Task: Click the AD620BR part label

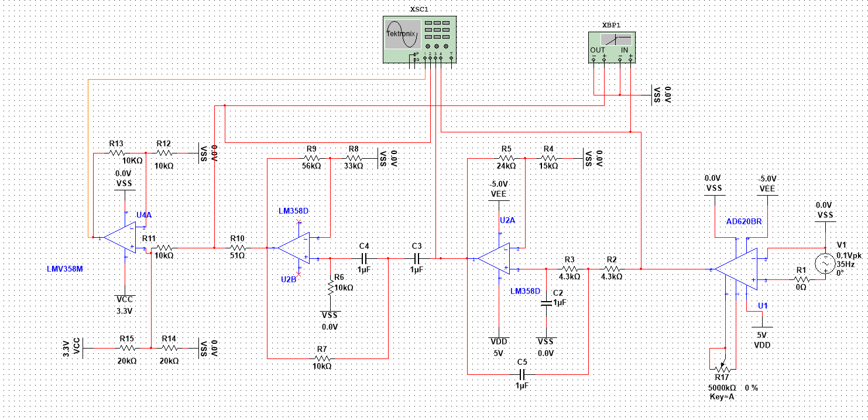Action: pyautogui.click(x=744, y=222)
